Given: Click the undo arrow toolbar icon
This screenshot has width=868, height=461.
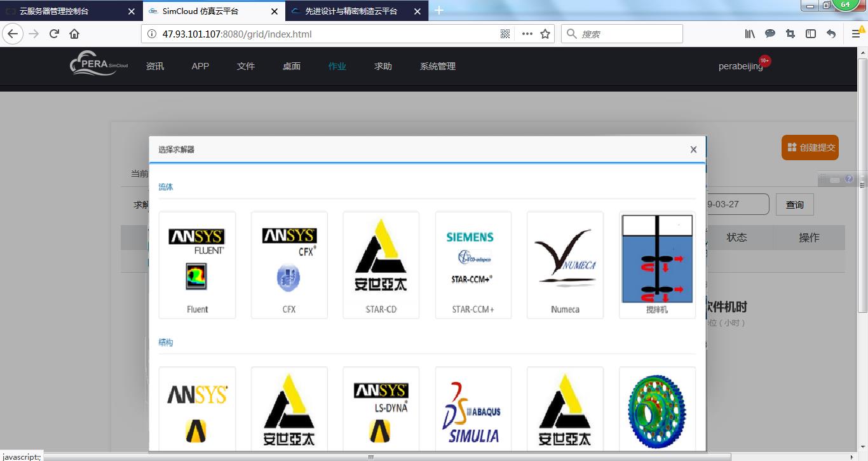Looking at the screenshot, I should pos(831,34).
